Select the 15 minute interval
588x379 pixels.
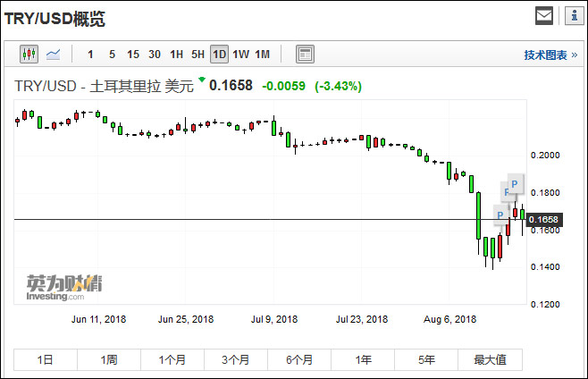click(x=133, y=55)
